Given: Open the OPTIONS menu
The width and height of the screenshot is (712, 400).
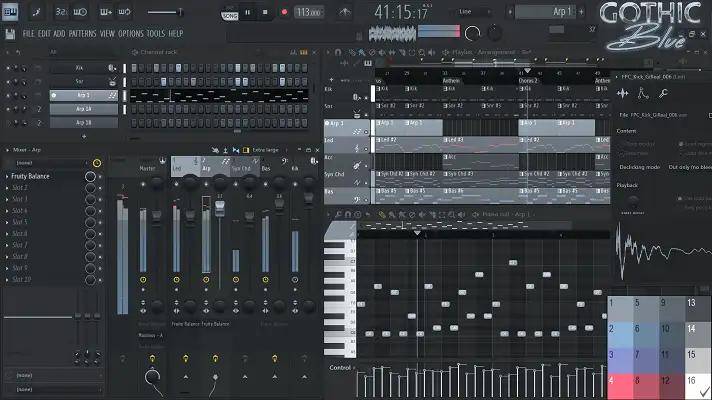Looking at the screenshot, I should (x=130, y=33).
